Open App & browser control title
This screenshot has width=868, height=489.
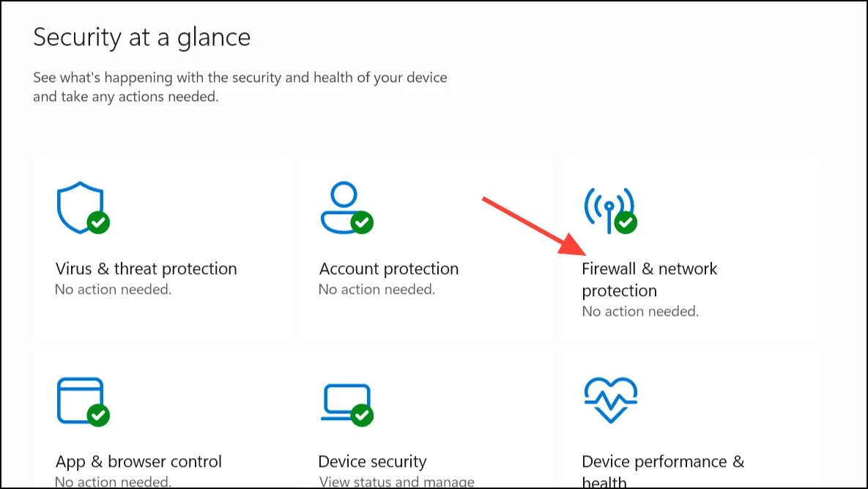point(138,462)
